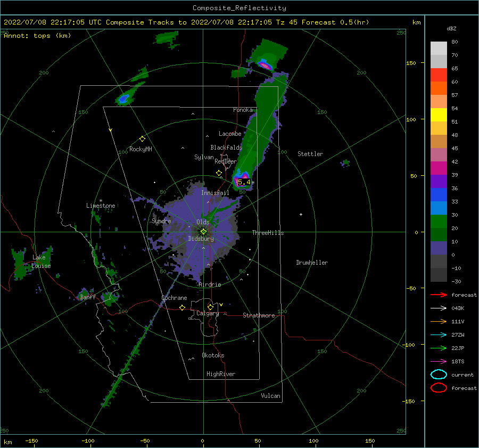Click the magenta 42 dBZ color swatch
Image resolution: width=479 pixels, height=448 pixels.
439,168
